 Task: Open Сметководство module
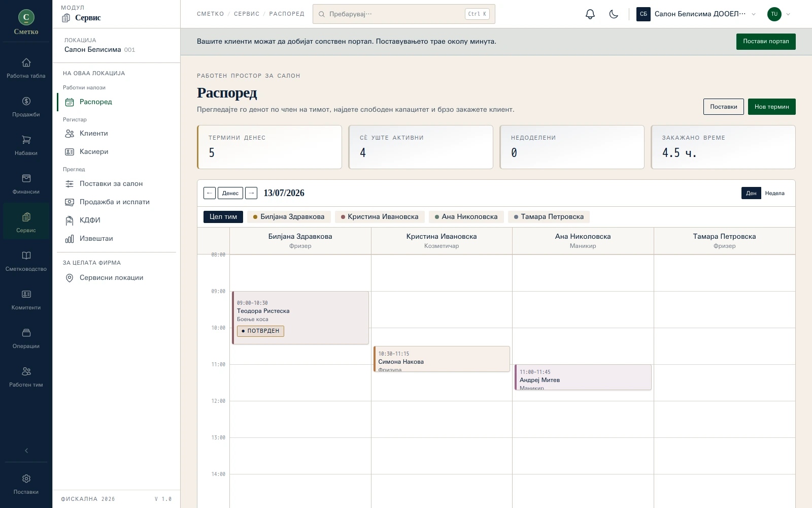point(26,261)
